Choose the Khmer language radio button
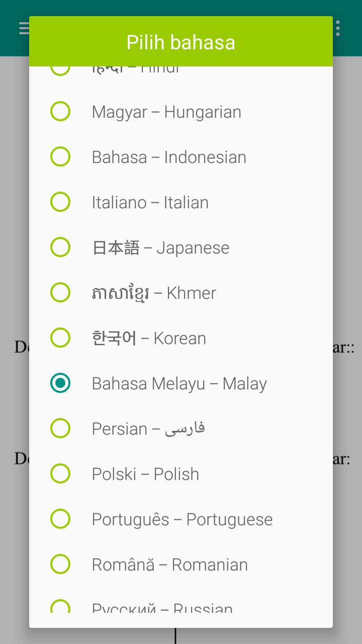The image size is (362, 644). tap(60, 292)
